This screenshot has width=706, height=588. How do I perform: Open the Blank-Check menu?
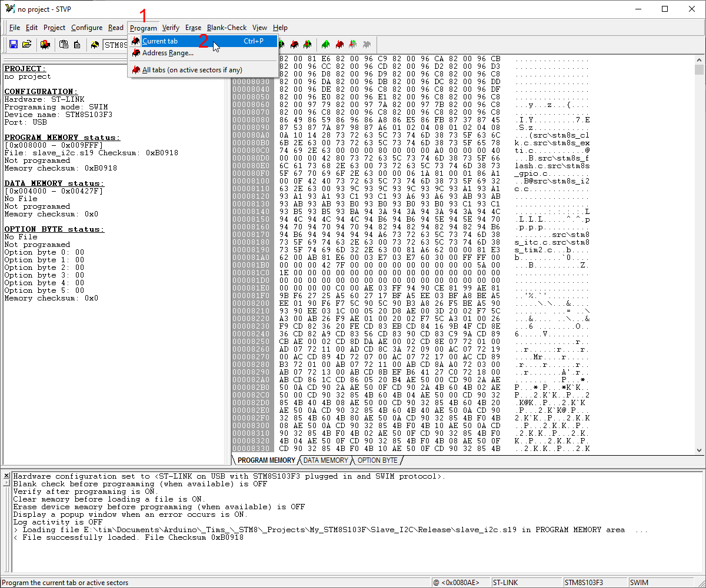point(227,28)
